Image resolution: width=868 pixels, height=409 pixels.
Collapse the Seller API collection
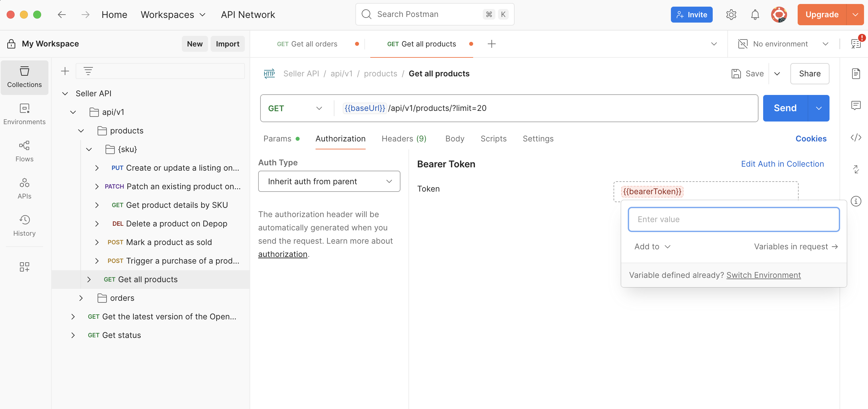65,93
